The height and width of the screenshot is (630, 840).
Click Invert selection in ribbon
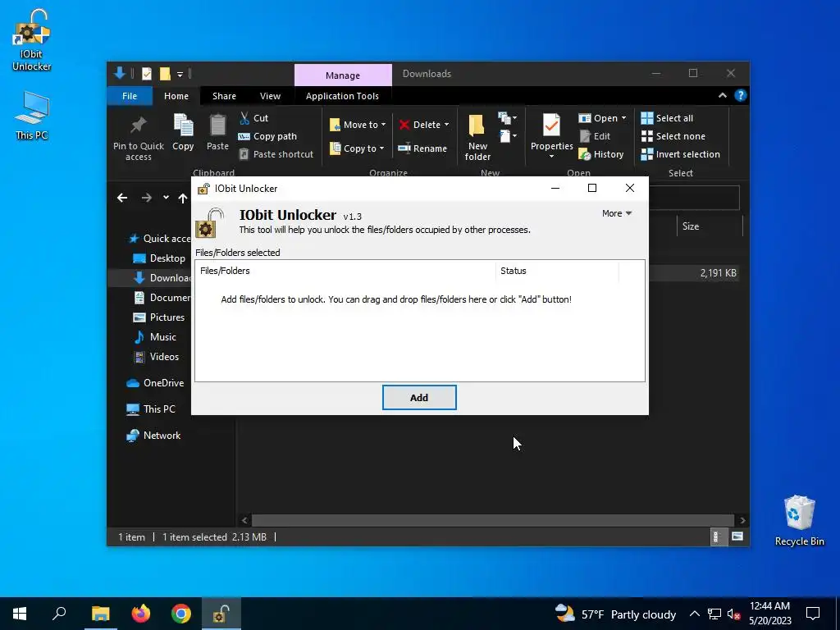point(680,154)
